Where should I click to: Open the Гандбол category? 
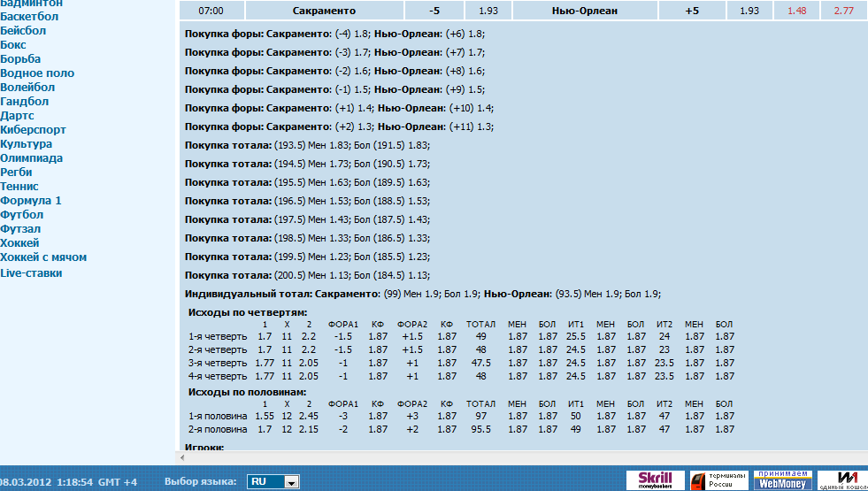click(x=25, y=102)
